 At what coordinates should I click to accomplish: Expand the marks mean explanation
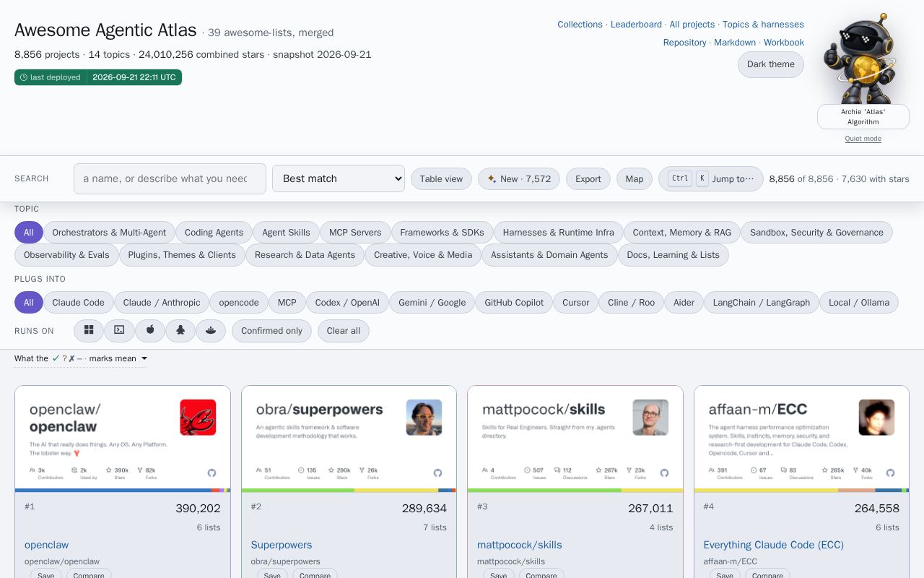[81, 358]
